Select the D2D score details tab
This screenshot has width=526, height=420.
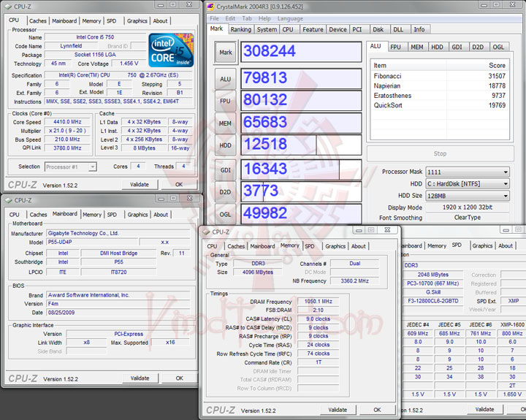click(478, 47)
